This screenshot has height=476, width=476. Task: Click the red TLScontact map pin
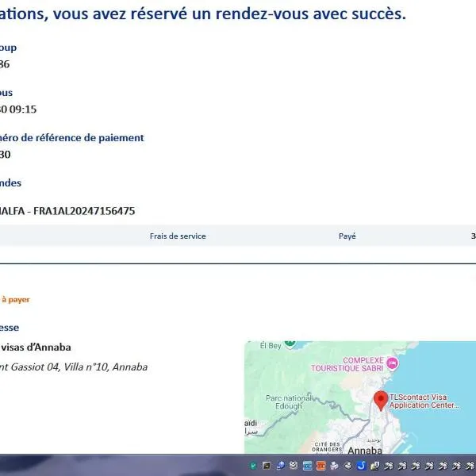[381, 399]
